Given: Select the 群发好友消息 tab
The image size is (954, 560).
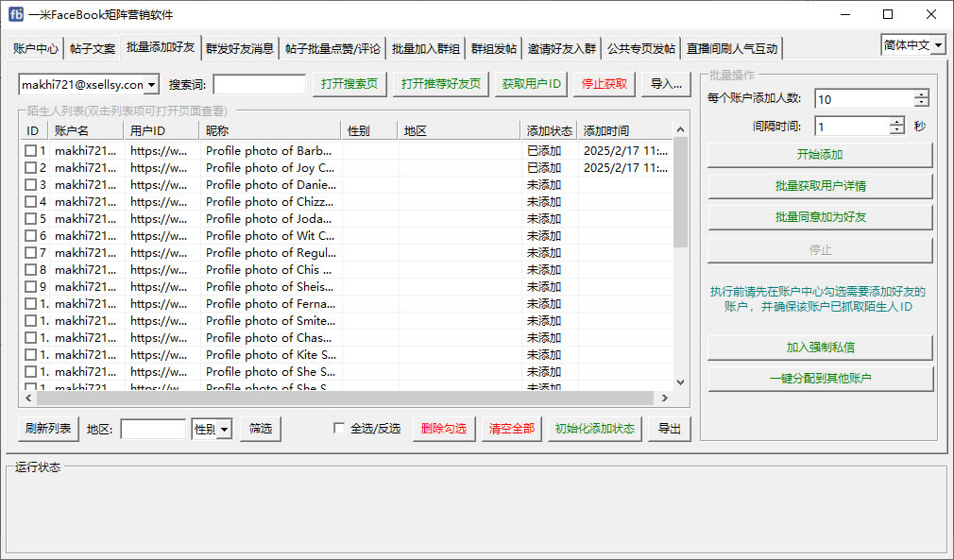Looking at the screenshot, I should [240, 49].
